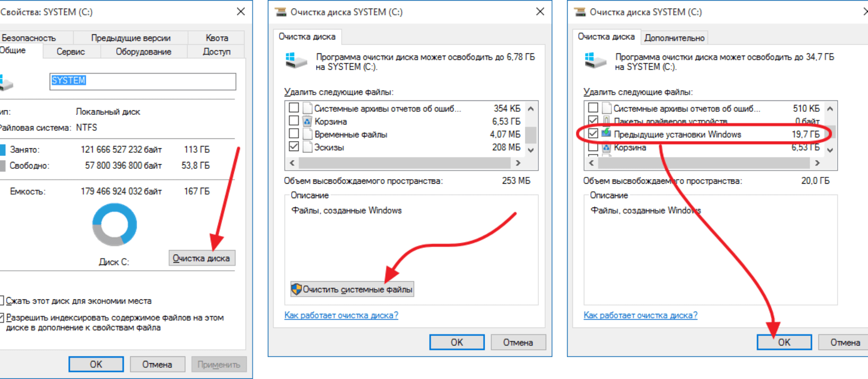Screen dimensions: 868x379
Task: Click the list's scroll-left arrow in 34,7 ГБ cleanup window
Action: click(x=591, y=163)
